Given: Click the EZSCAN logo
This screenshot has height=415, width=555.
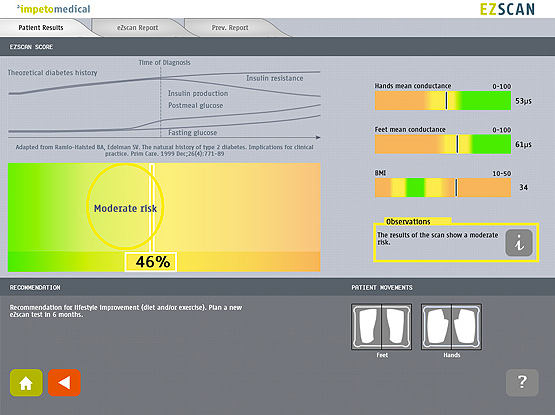Looking at the screenshot, I should pos(507,9).
